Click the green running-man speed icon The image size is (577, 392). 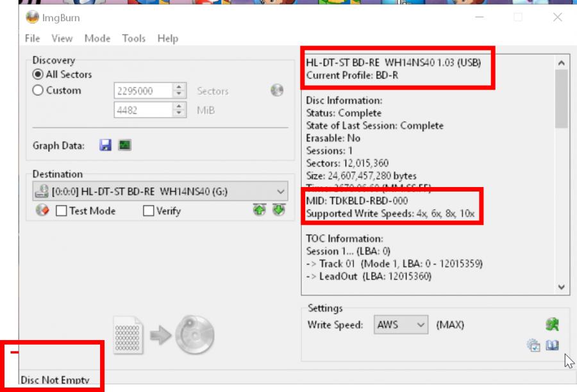pos(552,324)
